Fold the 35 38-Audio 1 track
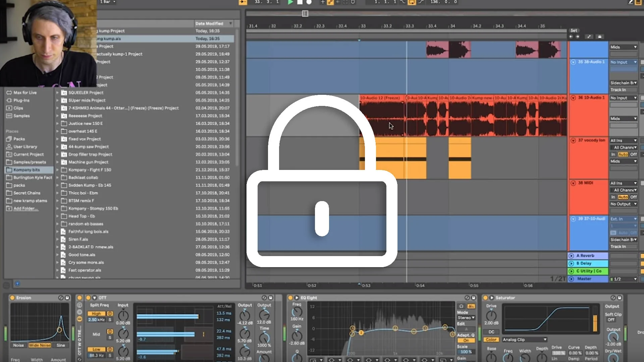 pos(573,62)
